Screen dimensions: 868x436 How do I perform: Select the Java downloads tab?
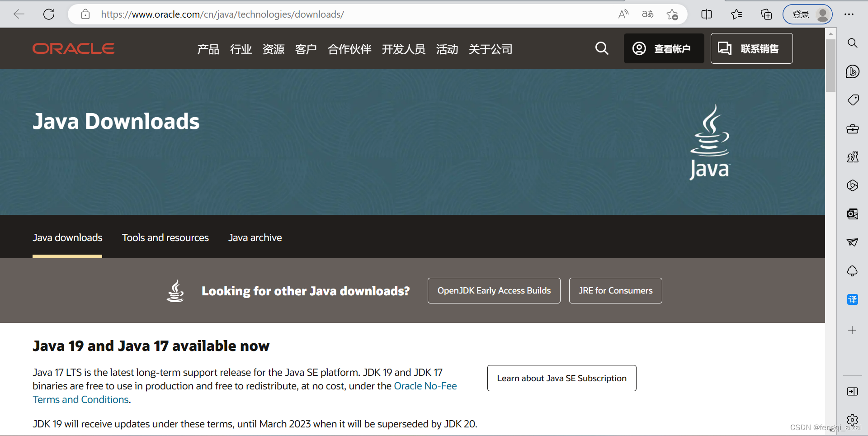click(67, 237)
